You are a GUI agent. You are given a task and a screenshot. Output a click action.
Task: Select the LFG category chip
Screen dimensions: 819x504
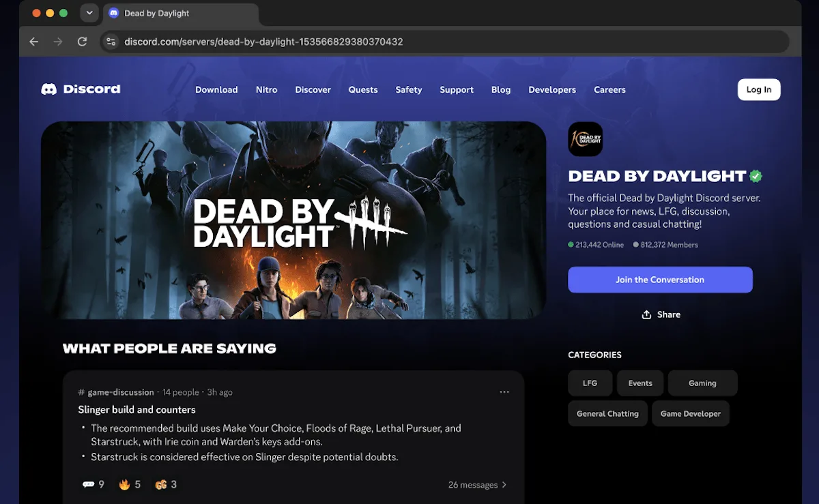590,383
